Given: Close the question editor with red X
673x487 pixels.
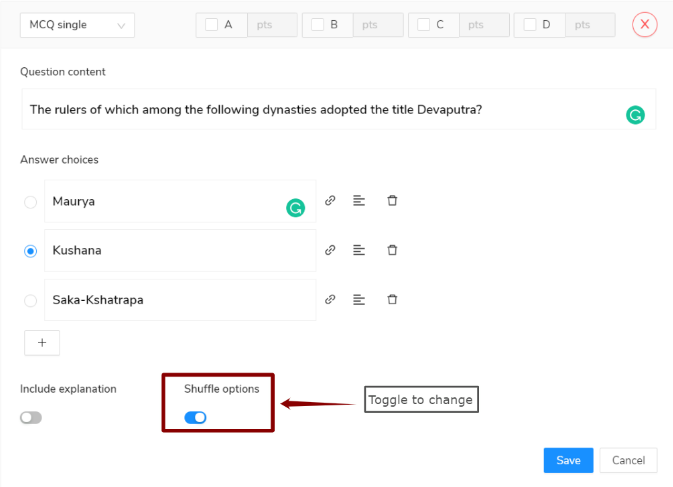Looking at the screenshot, I should (x=645, y=24).
